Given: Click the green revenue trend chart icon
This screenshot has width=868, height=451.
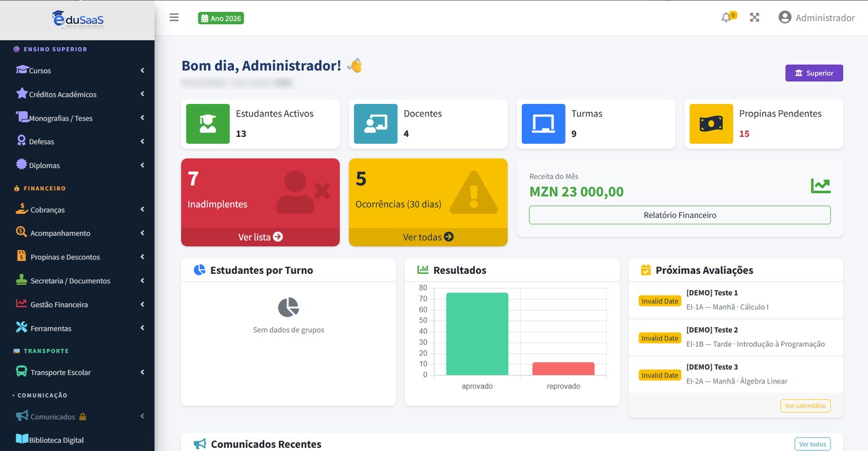Looking at the screenshot, I should pos(820,185).
